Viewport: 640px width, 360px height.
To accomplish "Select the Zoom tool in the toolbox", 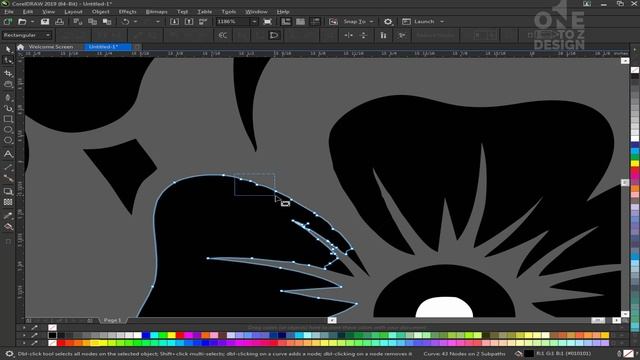I will [x=8, y=84].
